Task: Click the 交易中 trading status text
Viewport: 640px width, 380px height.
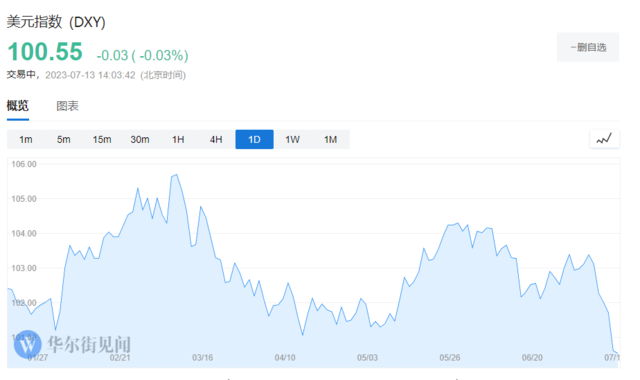Action: (x=20, y=75)
